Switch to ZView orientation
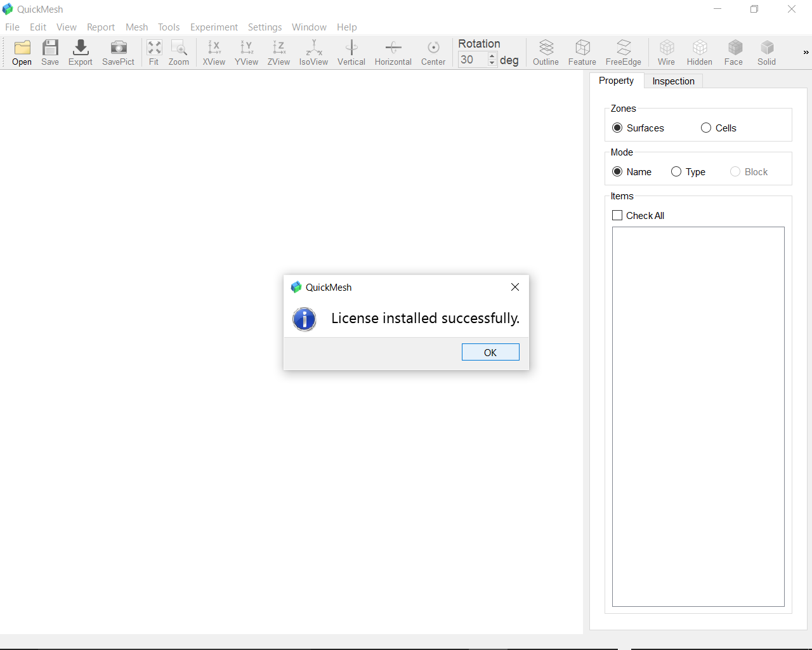Viewport: 812px width, 650px height. click(279, 52)
